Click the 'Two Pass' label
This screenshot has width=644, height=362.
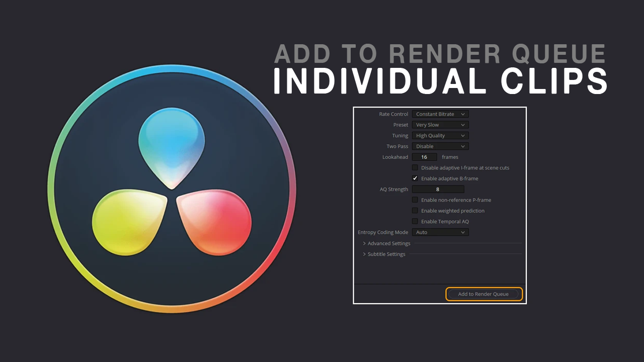(x=397, y=146)
